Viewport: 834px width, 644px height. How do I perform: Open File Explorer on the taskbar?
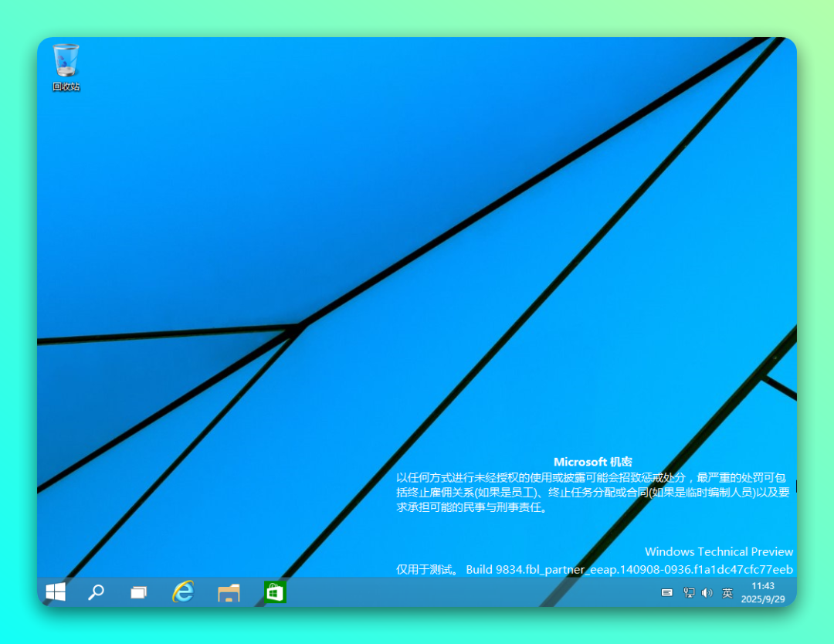[228, 593]
